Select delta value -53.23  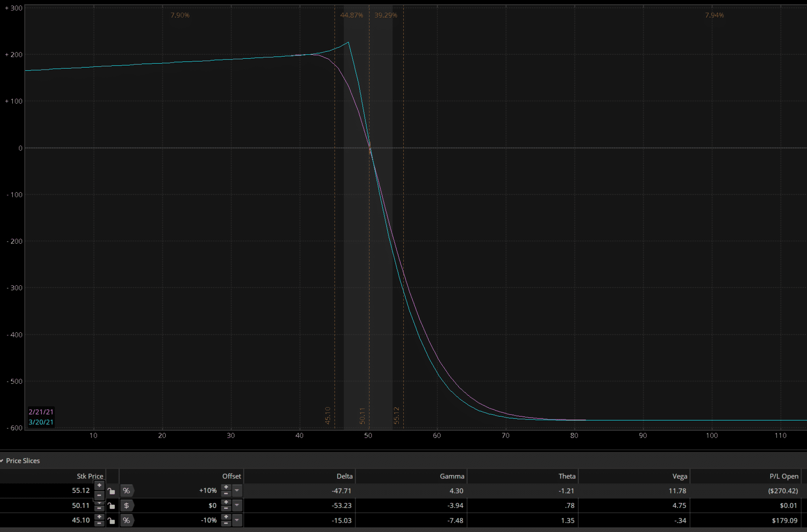point(341,506)
